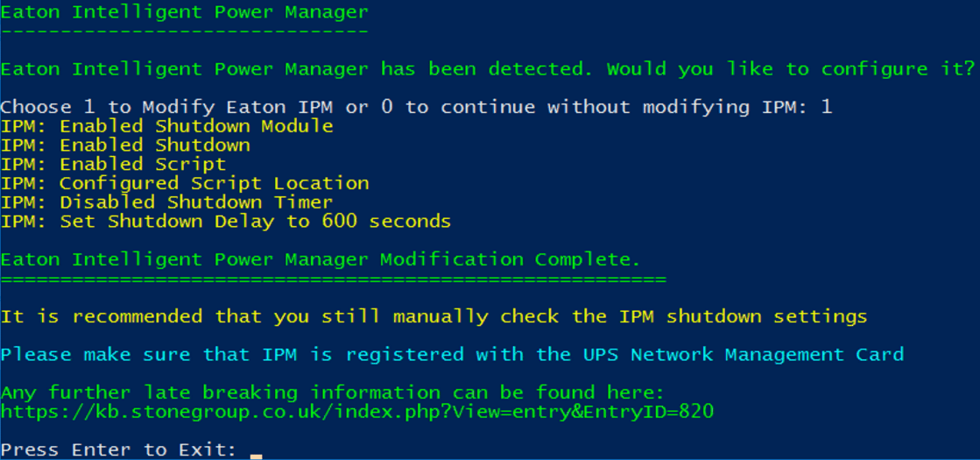This screenshot has width=980, height=460.
Task: Click the dashed underline below the title
Action: coord(184,32)
